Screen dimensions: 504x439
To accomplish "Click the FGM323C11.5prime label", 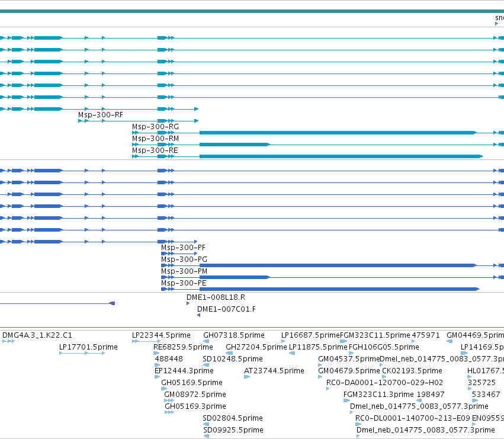I will click(x=375, y=335).
